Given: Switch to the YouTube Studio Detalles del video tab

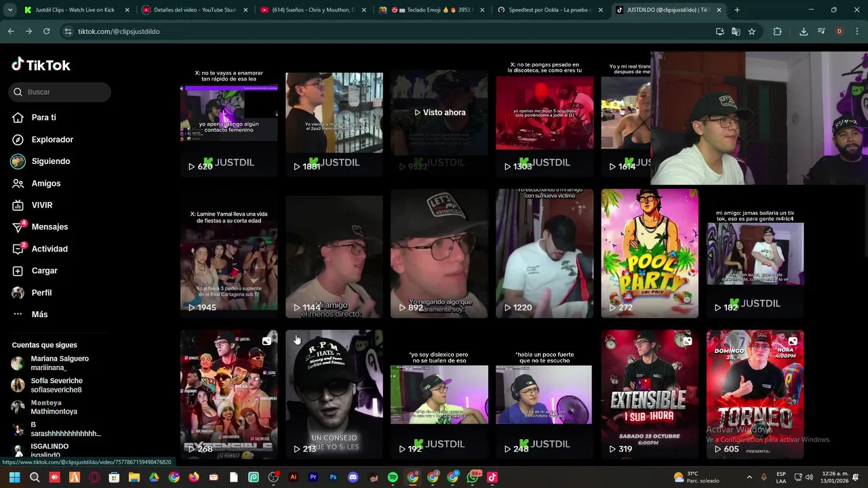Looking at the screenshot, I should tap(194, 10).
